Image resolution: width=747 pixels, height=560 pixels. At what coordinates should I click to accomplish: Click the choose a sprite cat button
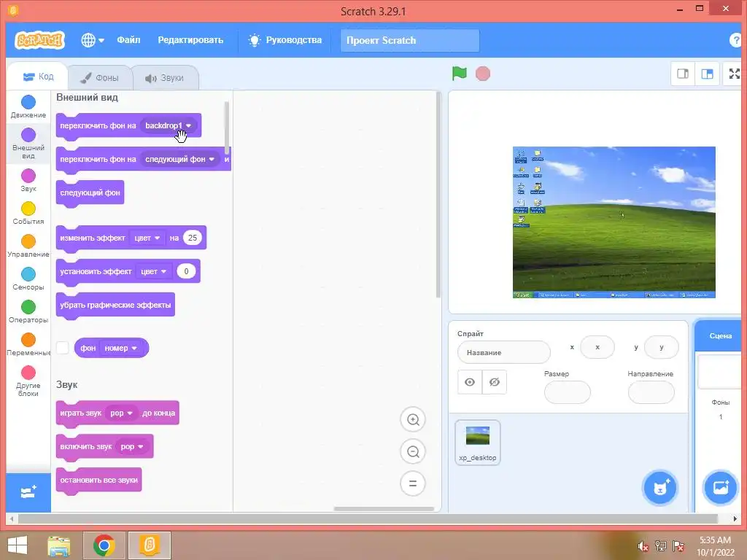[x=659, y=488]
